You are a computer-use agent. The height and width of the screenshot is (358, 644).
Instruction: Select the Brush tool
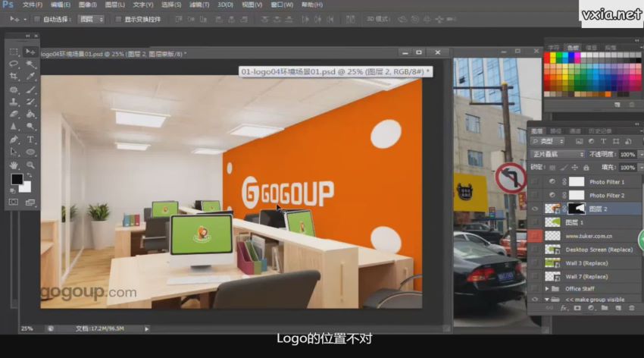30,89
